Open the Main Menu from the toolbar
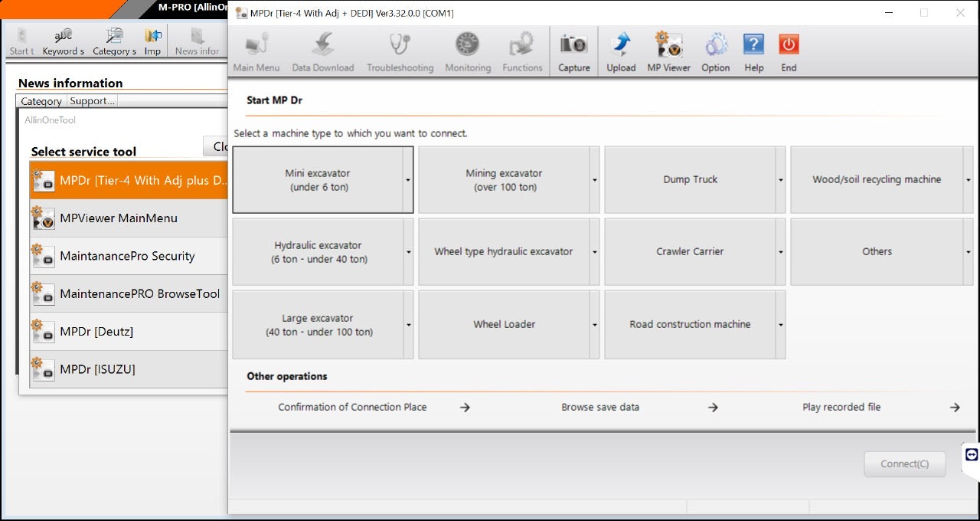Viewport: 980px width, 521px height. click(x=256, y=50)
